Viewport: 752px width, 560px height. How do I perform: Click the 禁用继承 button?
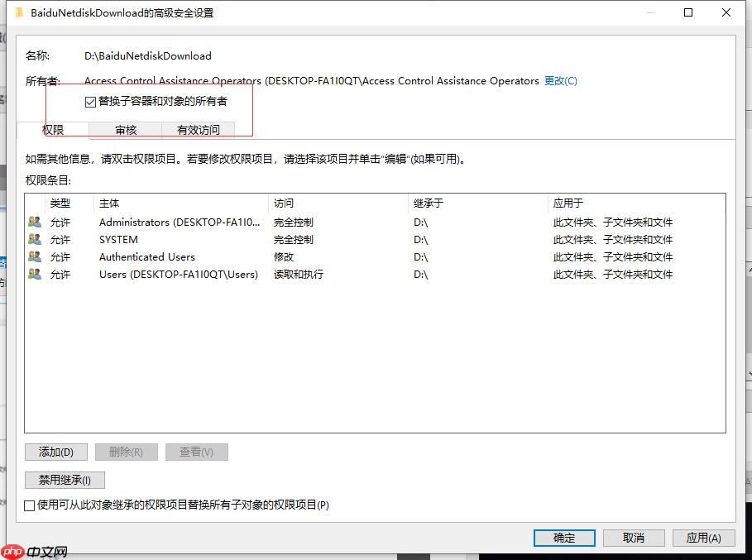[65, 480]
